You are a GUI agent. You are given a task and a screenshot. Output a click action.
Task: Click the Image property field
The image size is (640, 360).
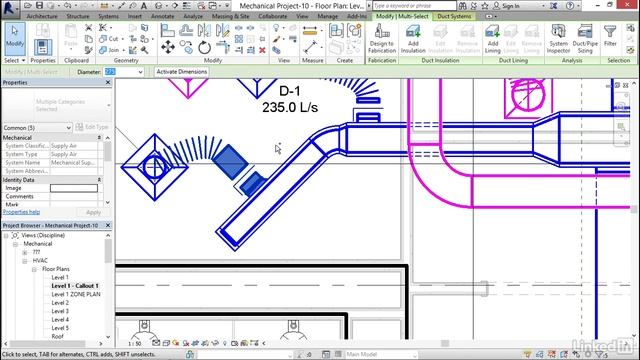(74, 188)
